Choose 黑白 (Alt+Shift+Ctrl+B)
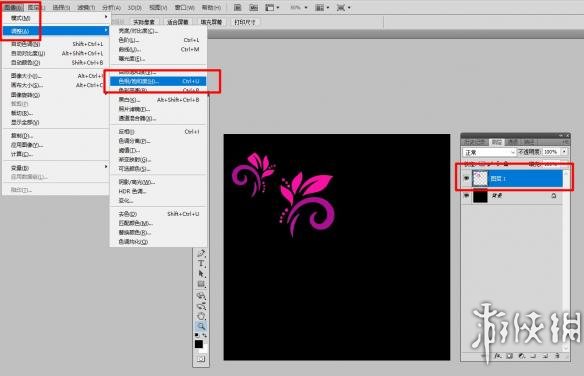The width and height of the screenshot is (584, 376). click(x=158, y=100)
